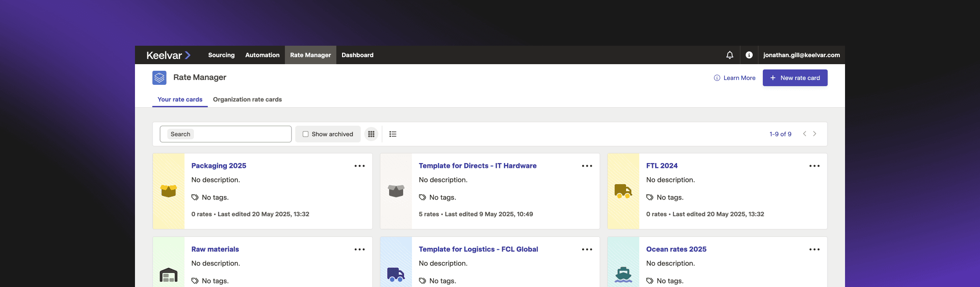Click the tag icon on Ocean rates 2025
Image resolution: width=980 pixels, height=287 pixels.
(x=650, y=281)
